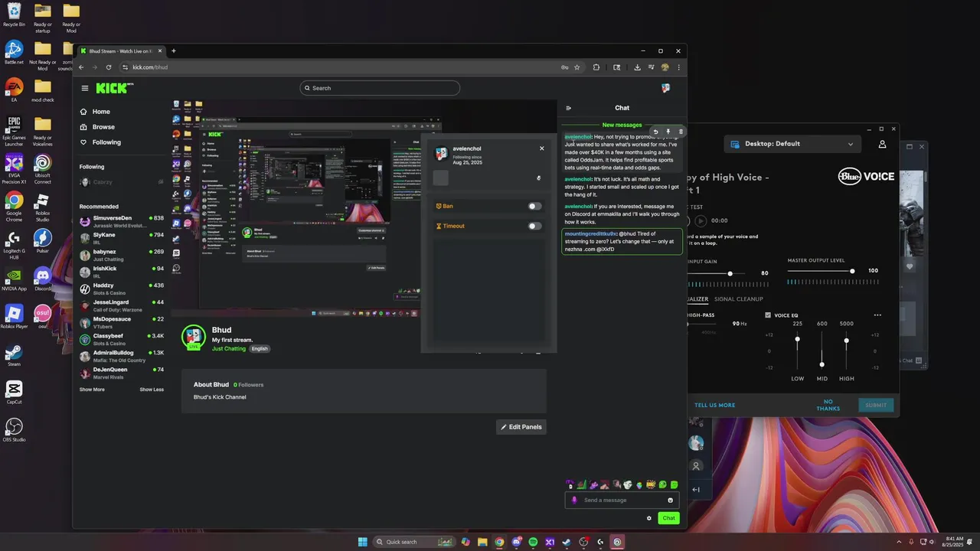The height and width of the screenshot is (551, 980).
Task: Delete avelenchoi's message with trash icon
Action: point(681,132)
